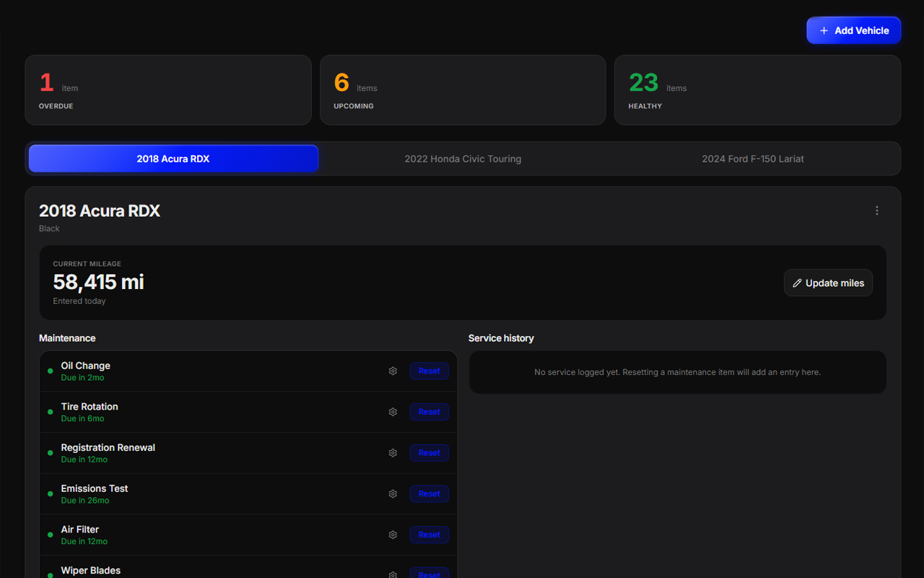Screen dimensions: 924x578
Task: Open the Upcoming items summary card
Action: [463, 90]
